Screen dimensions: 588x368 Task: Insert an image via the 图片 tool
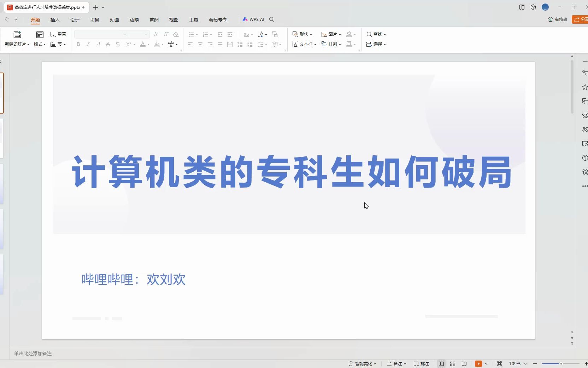pos(331,34)
